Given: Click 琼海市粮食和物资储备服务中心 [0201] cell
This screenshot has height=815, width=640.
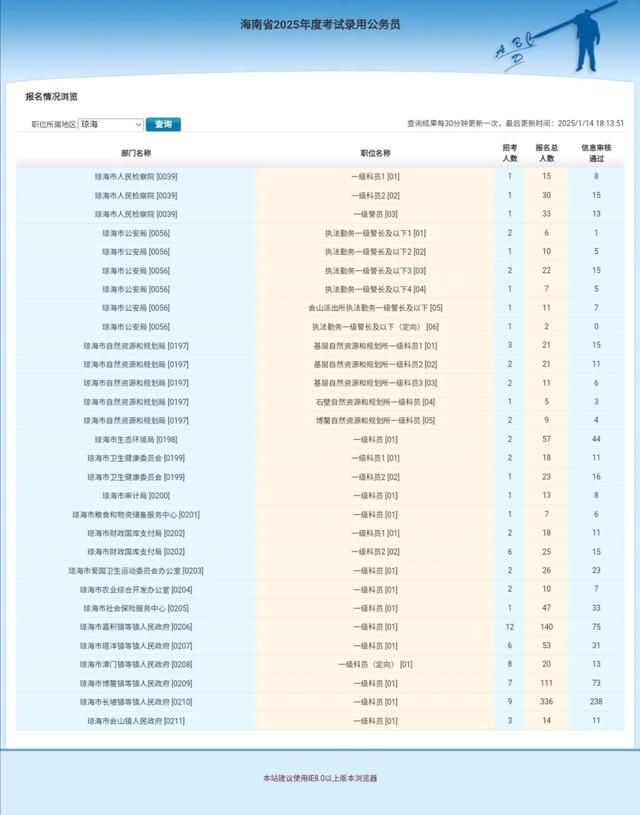Looking at the screenshot, I should [136, 515].
